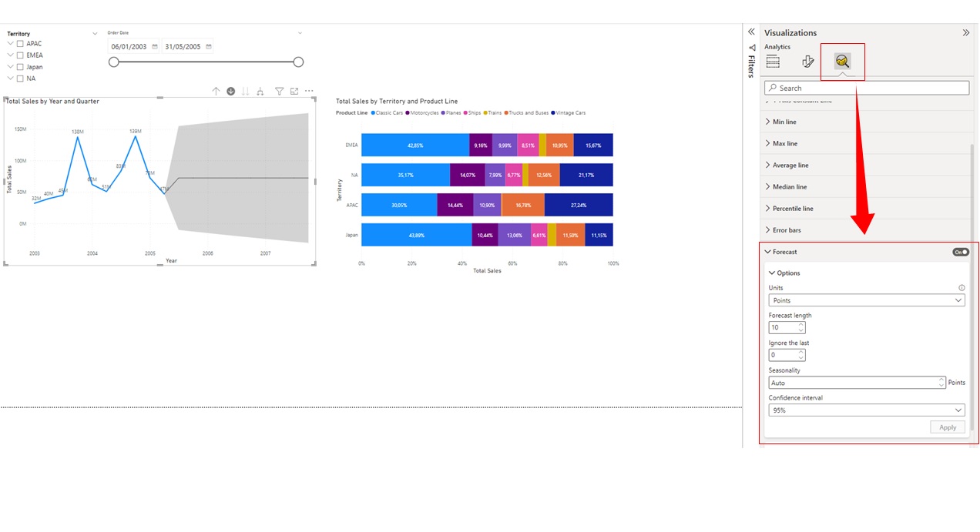Click the drill up arrow icon

(x=216, y=91)
